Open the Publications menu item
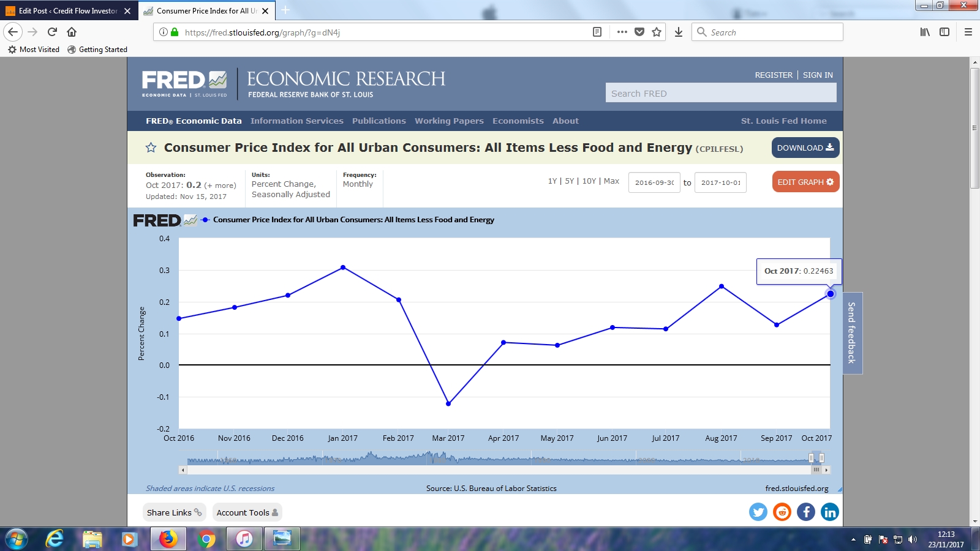 tap(379, 121)
